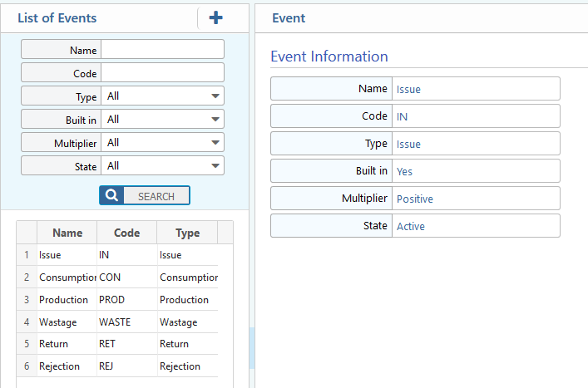The height and width of the screenshot is (388, 588).
Task: Add a new event with plus icon
Action: tap(215, 17)
